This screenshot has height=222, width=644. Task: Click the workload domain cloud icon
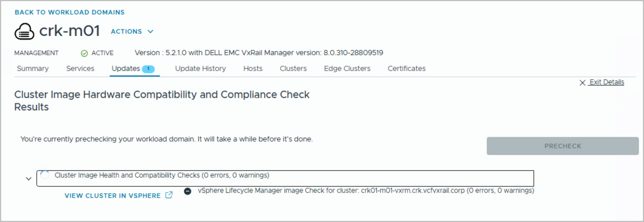click(24, 31)
